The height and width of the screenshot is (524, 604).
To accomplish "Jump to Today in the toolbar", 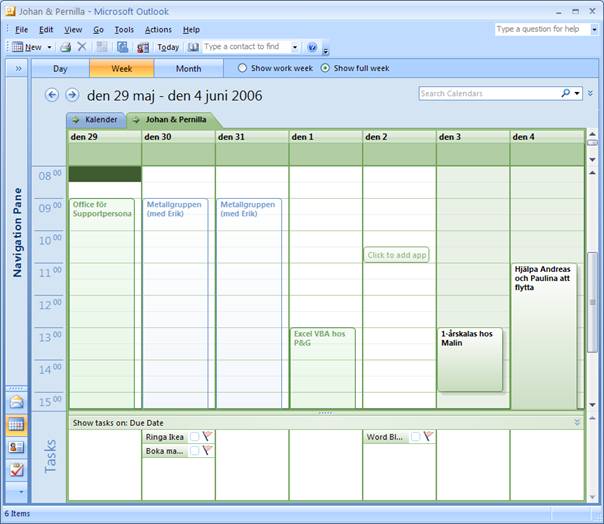I will pos(168,47).
